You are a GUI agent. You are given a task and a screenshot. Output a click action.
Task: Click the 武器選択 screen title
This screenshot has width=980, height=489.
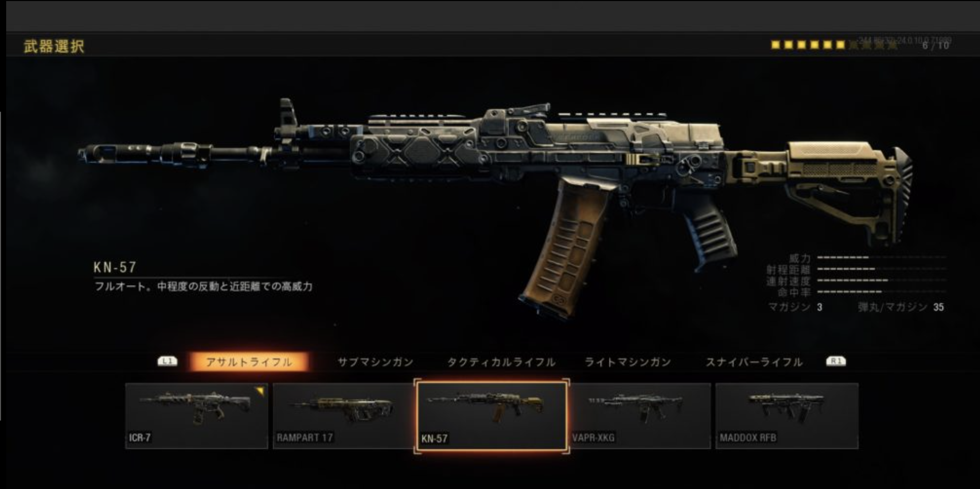click(54, 46)
